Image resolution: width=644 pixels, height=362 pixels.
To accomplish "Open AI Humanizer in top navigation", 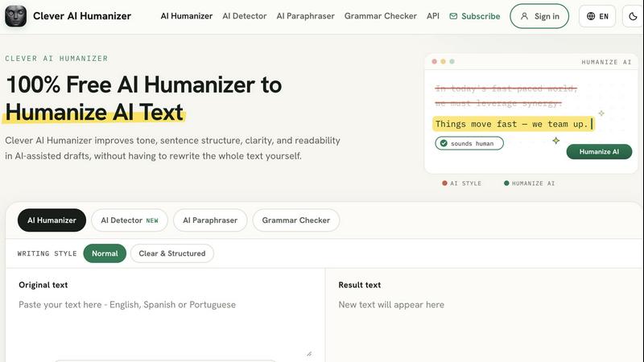I will [187, 16].
